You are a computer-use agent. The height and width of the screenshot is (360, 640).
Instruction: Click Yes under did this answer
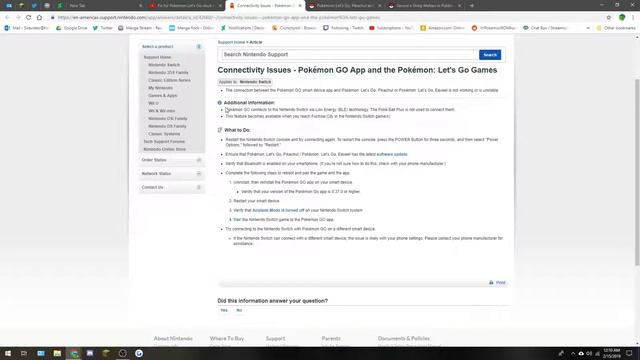[x=224, y=310]
